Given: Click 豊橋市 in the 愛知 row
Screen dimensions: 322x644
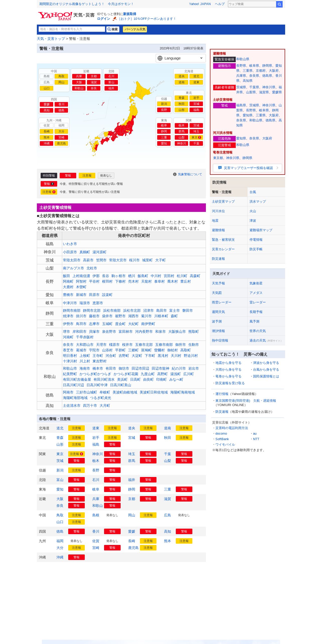Looking at the screenshot, I should tap(68, 295).
